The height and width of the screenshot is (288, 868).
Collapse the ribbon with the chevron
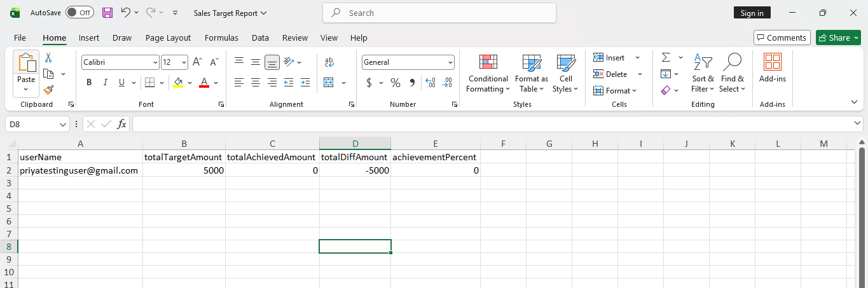(854, 102)
